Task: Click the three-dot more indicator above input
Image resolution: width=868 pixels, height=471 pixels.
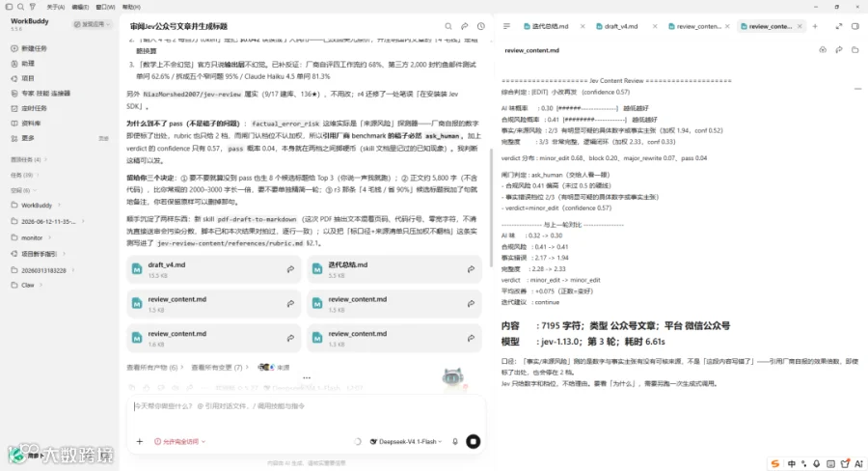Action: [x=307, y=378]
